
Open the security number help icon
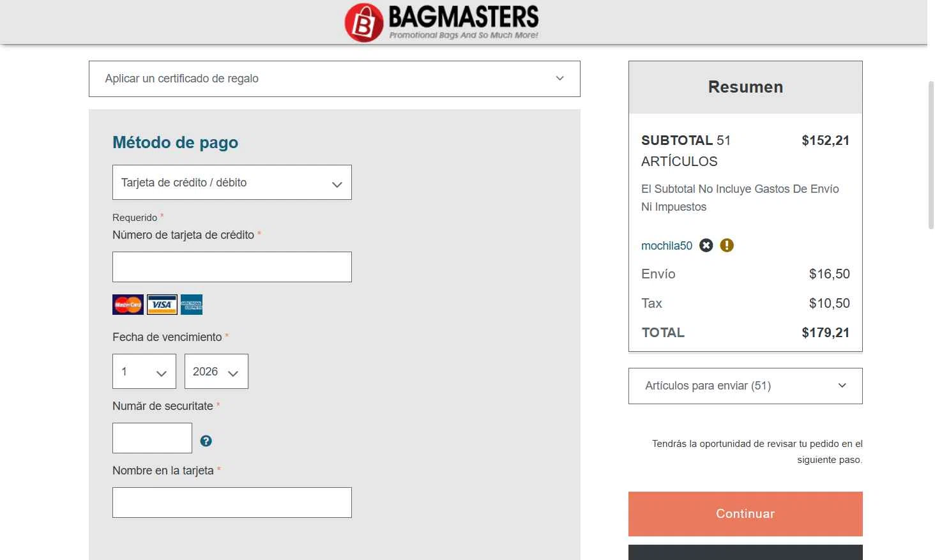point(206,441)
